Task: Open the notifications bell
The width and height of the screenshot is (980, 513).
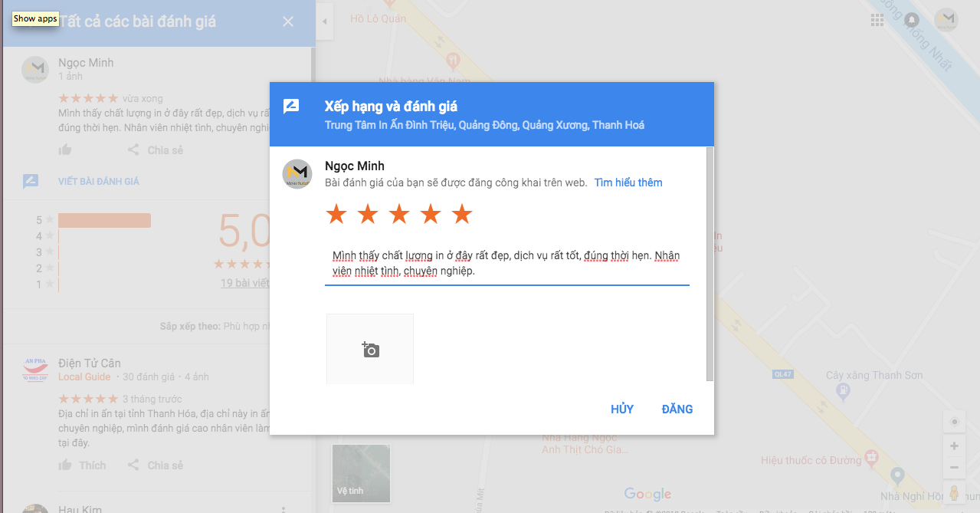Action: point(912,20)
